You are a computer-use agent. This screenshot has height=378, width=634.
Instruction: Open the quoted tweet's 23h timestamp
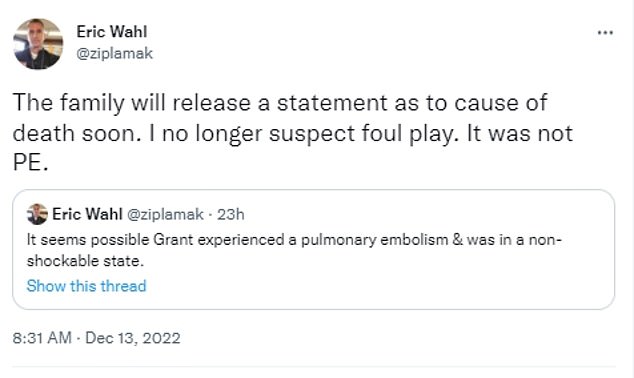tap(230, 214)
